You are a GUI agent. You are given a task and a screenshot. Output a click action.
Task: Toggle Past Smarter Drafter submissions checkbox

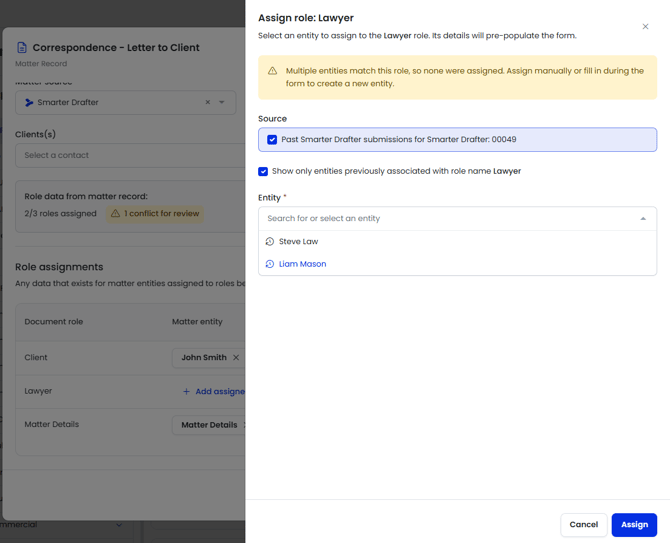pyautogui.click(x=272, y=140)
